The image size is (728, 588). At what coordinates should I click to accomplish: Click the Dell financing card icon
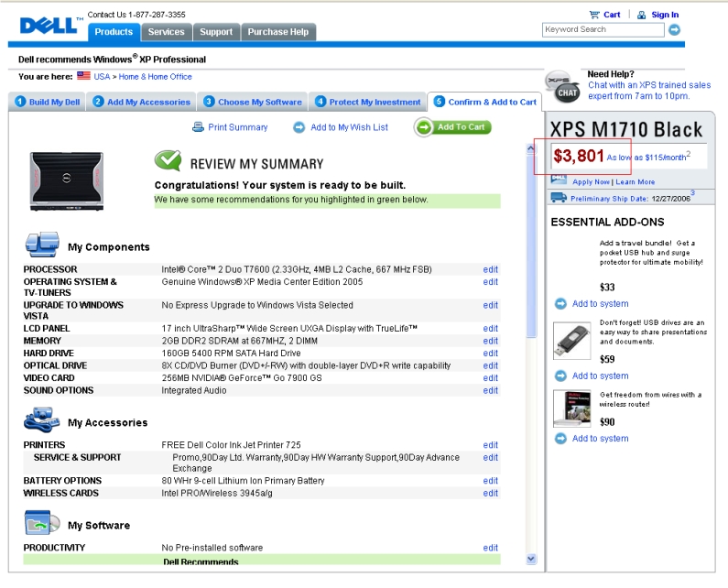tap(559, 180)
